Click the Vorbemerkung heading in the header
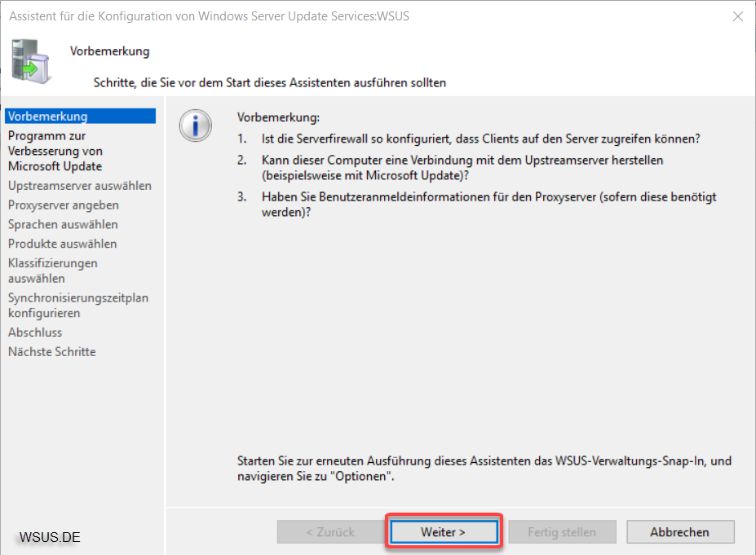 [109, 51]
